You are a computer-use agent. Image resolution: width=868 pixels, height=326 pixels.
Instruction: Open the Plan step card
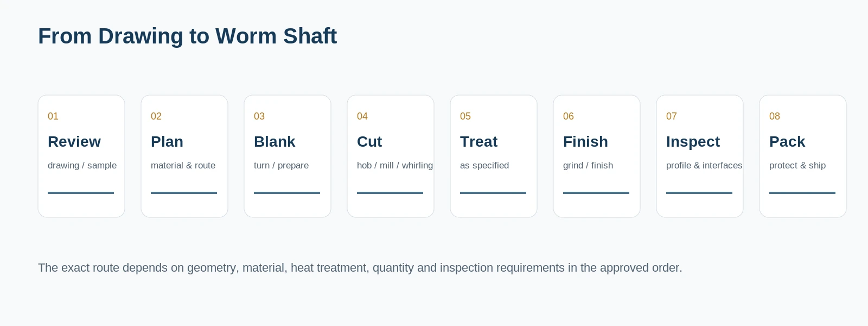(x=184, y=156)
